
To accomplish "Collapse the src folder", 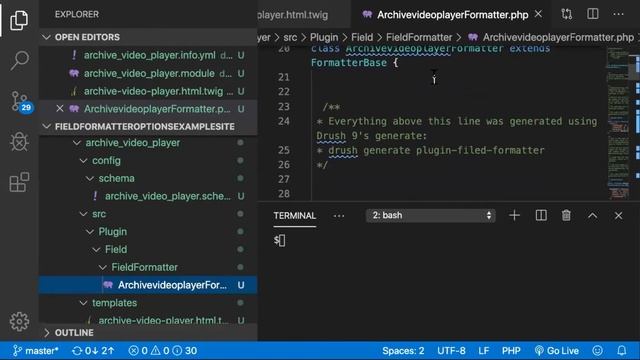I will [148, 214].
